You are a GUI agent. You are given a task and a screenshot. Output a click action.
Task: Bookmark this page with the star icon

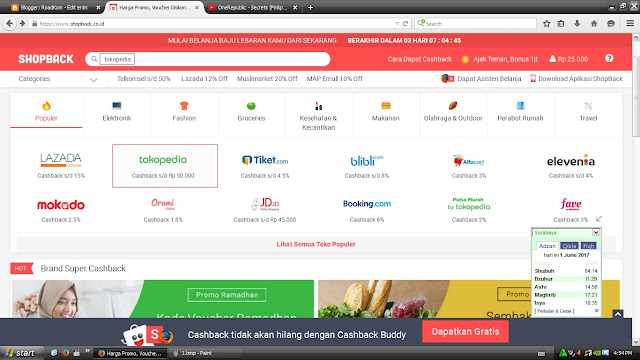(x=547, y=24)
